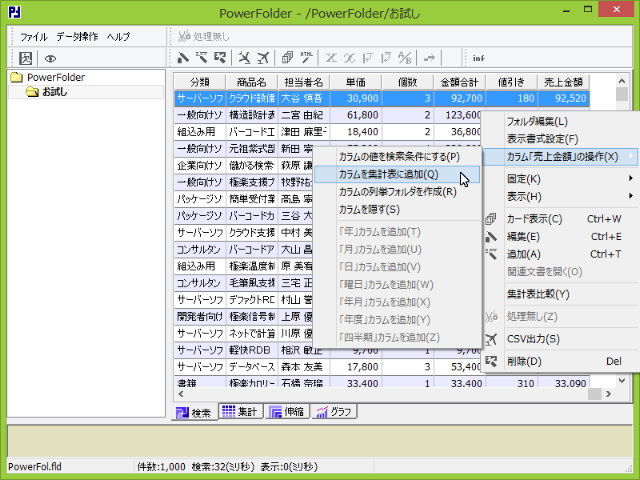The width and height of the screenshot is (640, 480).
Task: Click the landing airplane CSV import icon
Action: pos(244,58)
